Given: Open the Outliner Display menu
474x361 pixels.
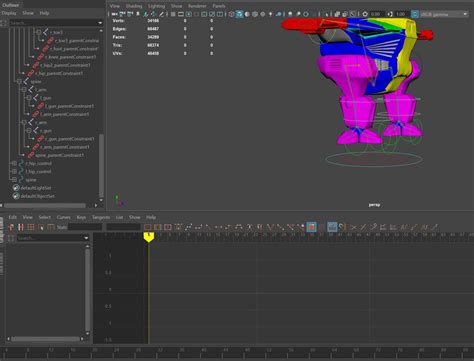Looking at the screenshot, I should pos(9,13).
